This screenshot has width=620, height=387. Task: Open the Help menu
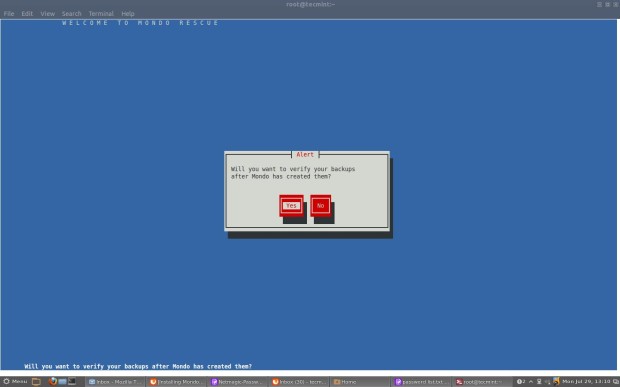click(128, 13)
